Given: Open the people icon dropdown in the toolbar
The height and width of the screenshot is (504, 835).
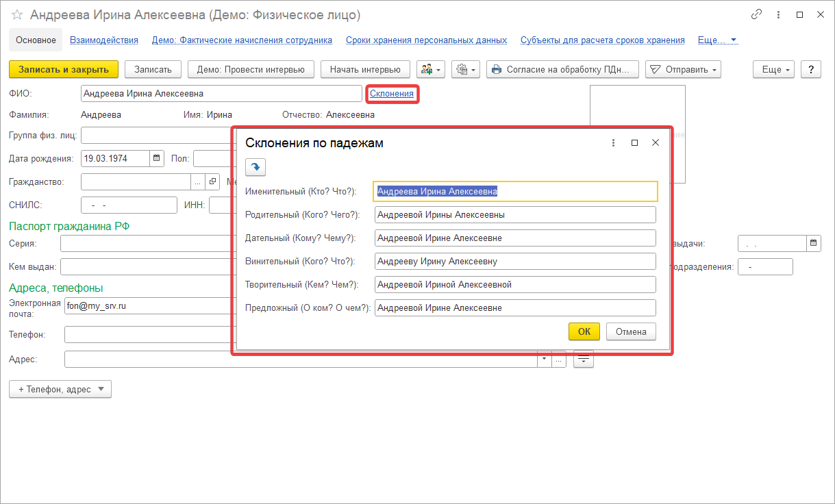Looking at the screenshot, I should [x=431, y=69].
